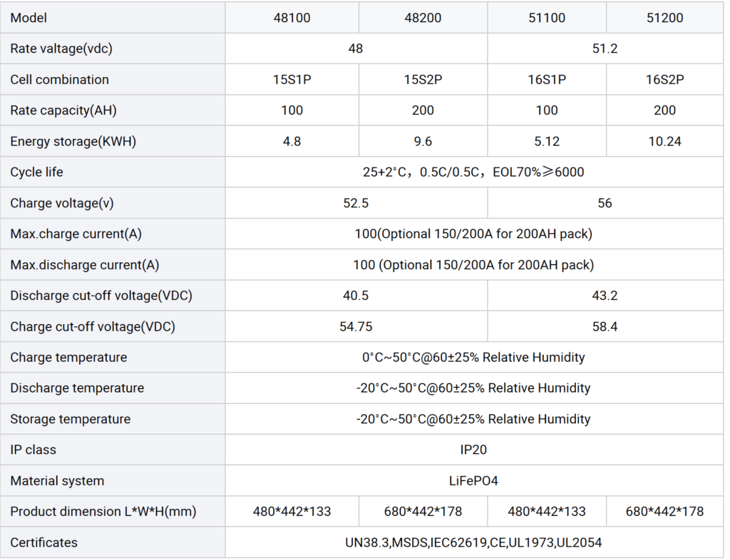Select the 16S1P cell combination value
The width and height of the screenshot is (730, 560).
coord(547,80)
